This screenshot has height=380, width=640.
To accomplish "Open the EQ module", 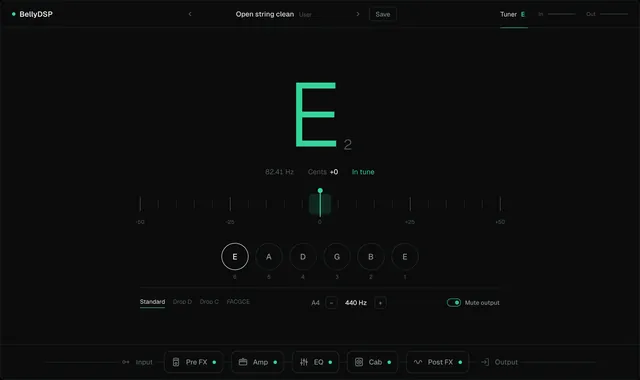I will 316,362.
